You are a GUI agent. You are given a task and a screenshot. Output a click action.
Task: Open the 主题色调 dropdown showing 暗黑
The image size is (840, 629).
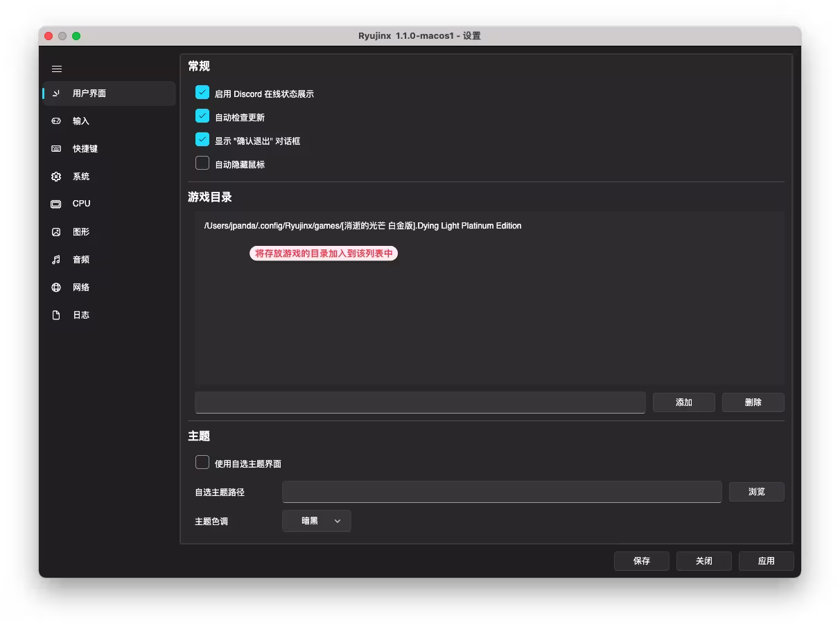point(317,521)
